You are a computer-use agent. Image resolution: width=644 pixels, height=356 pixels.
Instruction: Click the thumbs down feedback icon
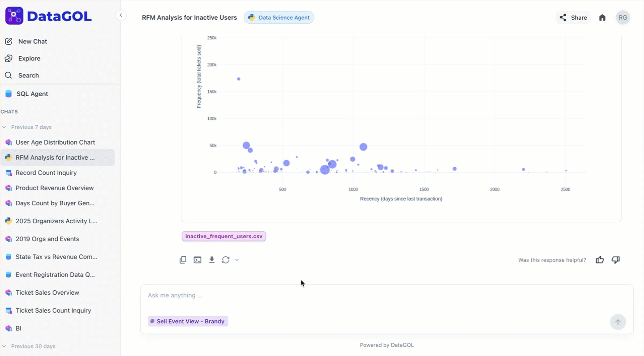point(616,260)
